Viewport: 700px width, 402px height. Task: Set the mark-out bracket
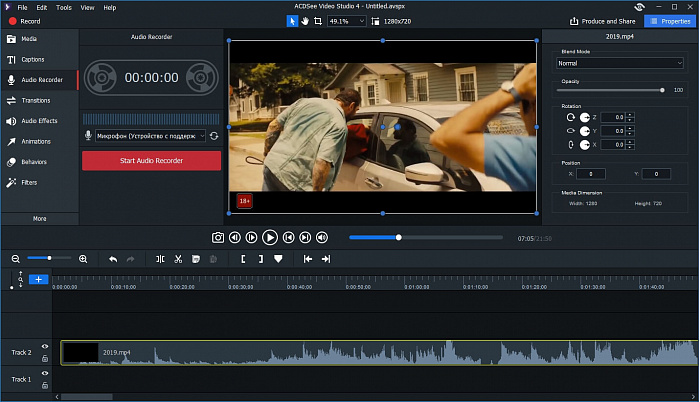[x=261, y=259]
